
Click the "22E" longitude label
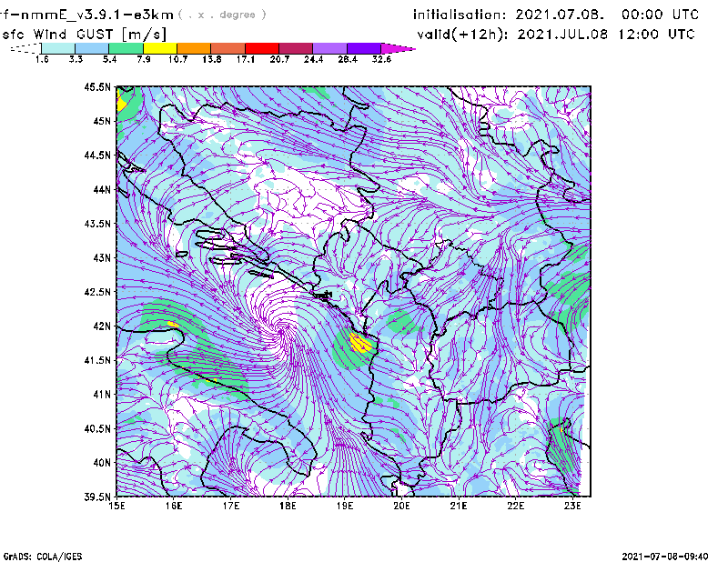click(x=515, y=506)
